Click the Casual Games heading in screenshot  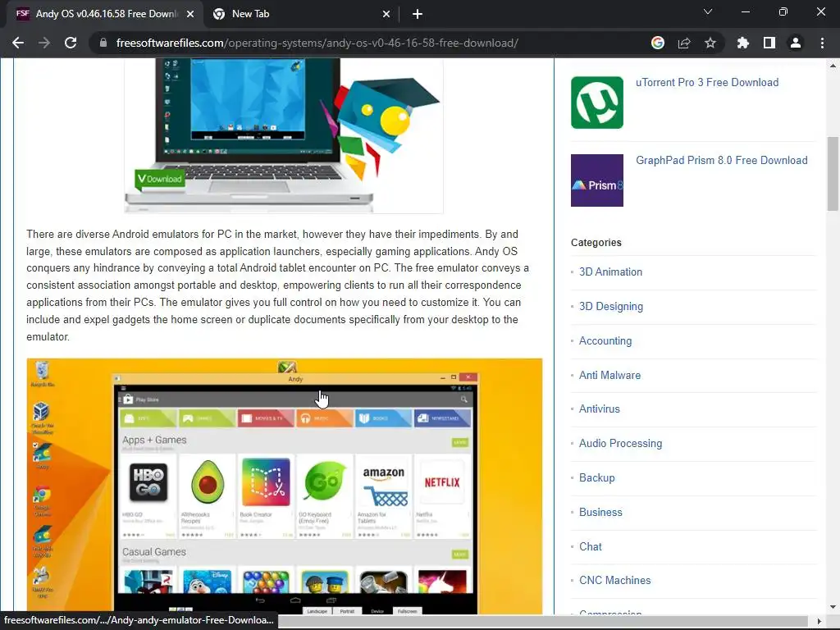click(x=153, y=552)
